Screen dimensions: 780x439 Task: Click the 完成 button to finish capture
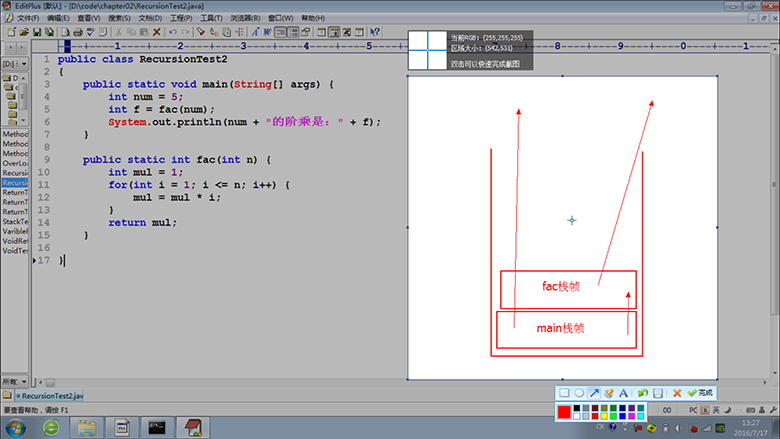700,394
